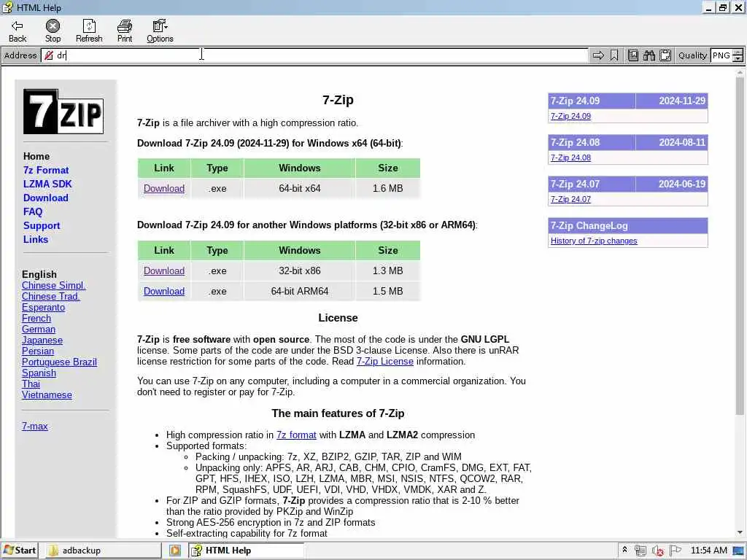The image size is (747, 560).
Task: Click the 2024-11-29 date header
Action: point(672,101)
